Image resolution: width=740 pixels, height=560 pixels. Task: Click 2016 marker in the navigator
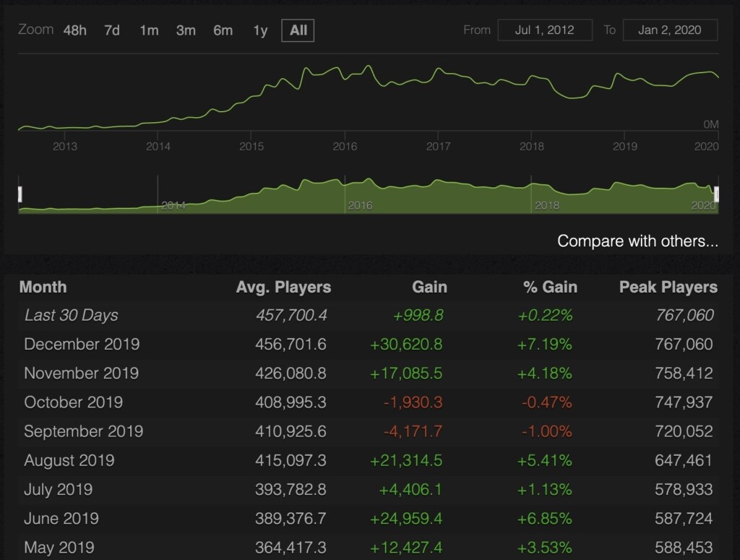(x=360, y=205)
